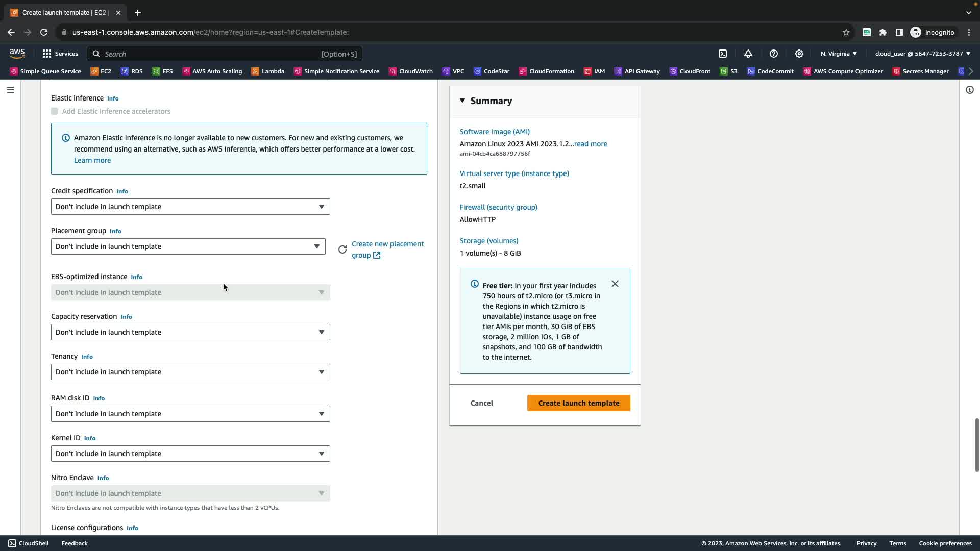Open the Credit specification dropdown
980x551 pixels.
(x=190, y=207)
